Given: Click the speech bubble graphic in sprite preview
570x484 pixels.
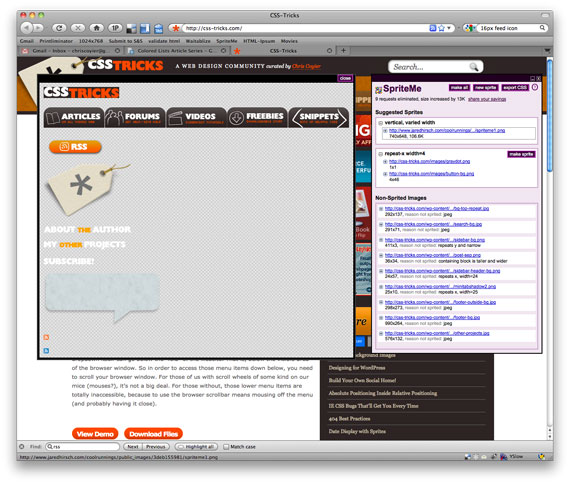Looking at the screenshot, I should pyautogui.click(x=102, y=297).
